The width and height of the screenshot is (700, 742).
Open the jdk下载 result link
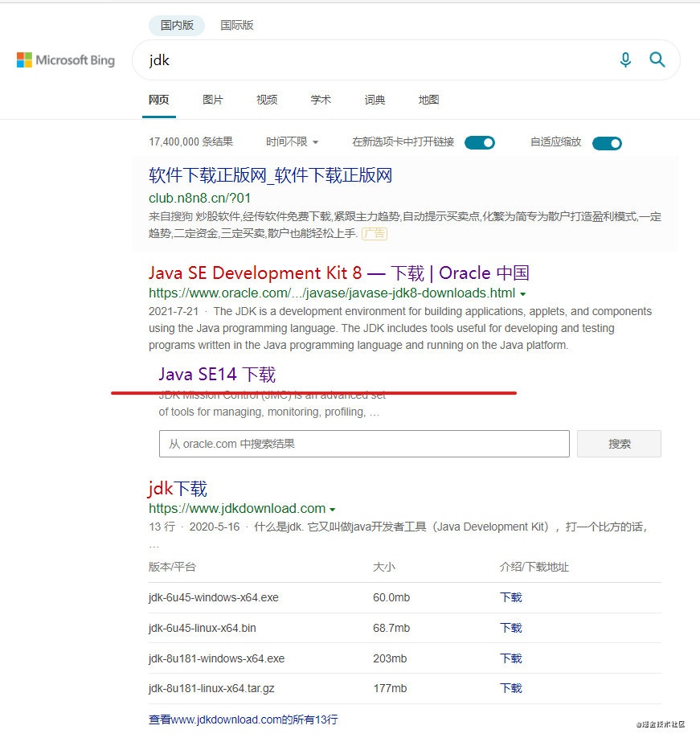(x=177, y=488)
